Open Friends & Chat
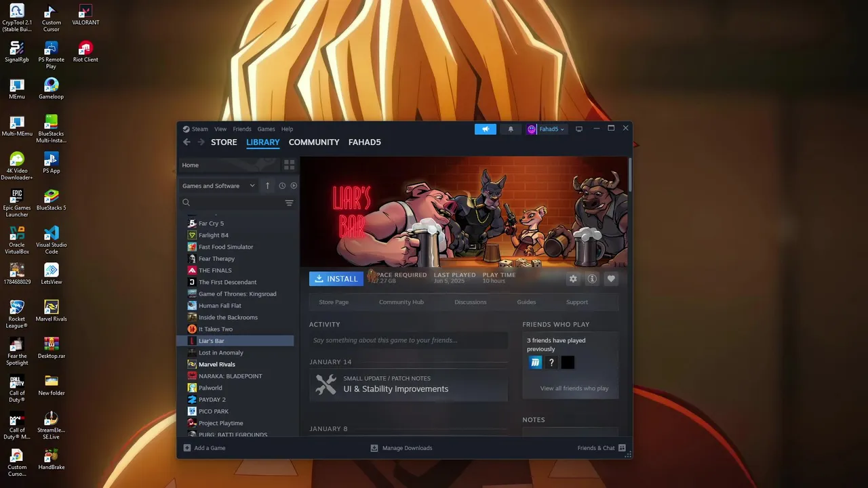The width and height of the screenshot is (868, 488). click(601, 448)
